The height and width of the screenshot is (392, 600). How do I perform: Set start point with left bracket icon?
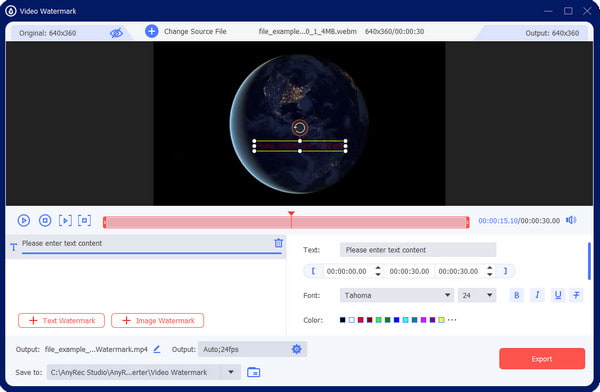pyautogui.click(x=313, y=271)
